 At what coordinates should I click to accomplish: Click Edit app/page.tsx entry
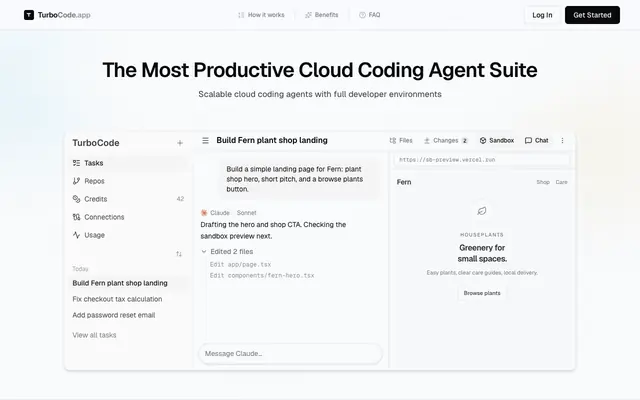(x=240, y=264)
